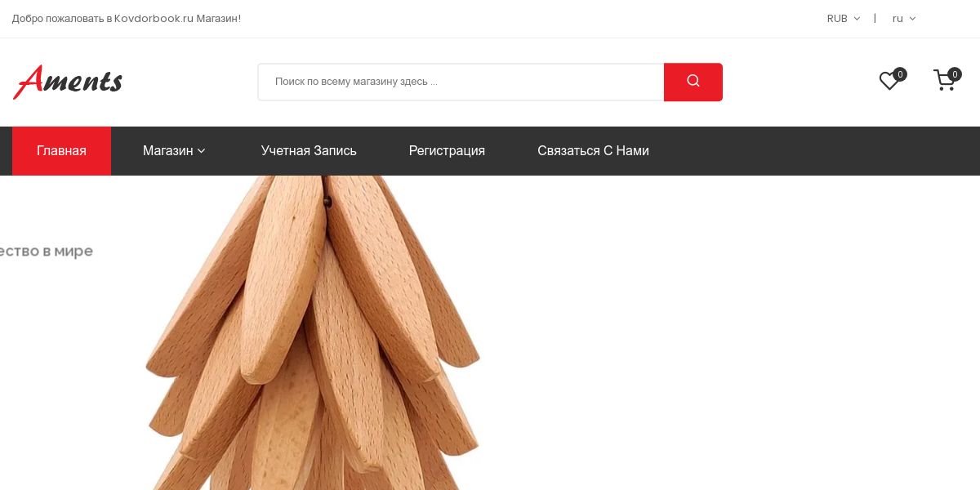Select the RUB currency label
Image resolution: width=980 pixels, height=490 pixels.
(x=837, y=19)
